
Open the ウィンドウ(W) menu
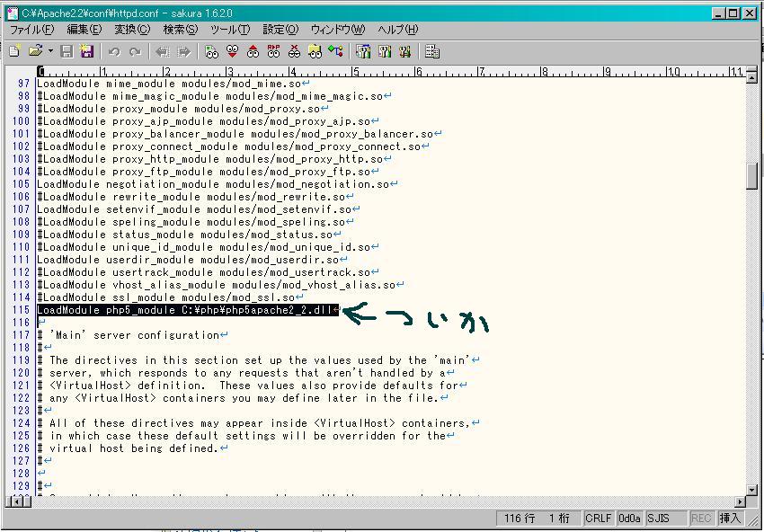[338, 30]
